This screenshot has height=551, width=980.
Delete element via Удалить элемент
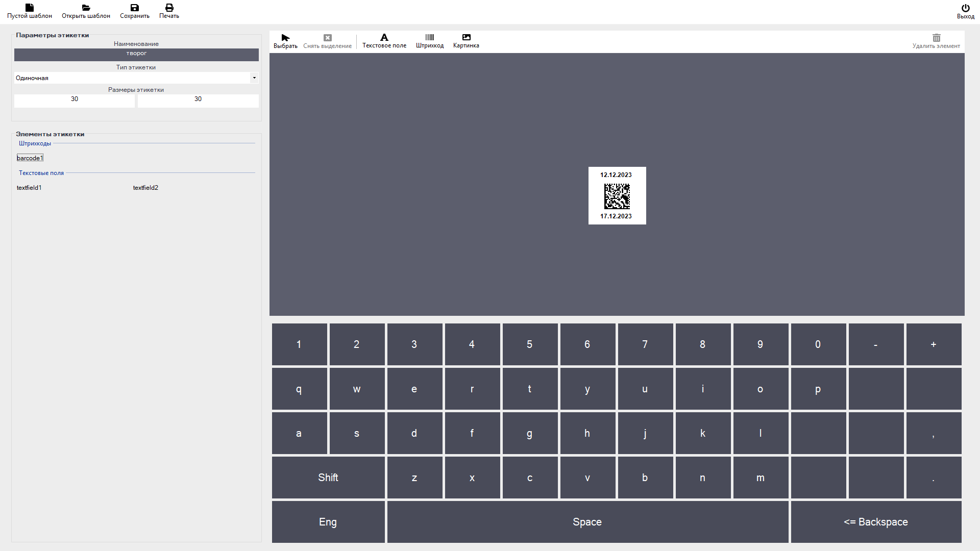click(x=936, y=41)
